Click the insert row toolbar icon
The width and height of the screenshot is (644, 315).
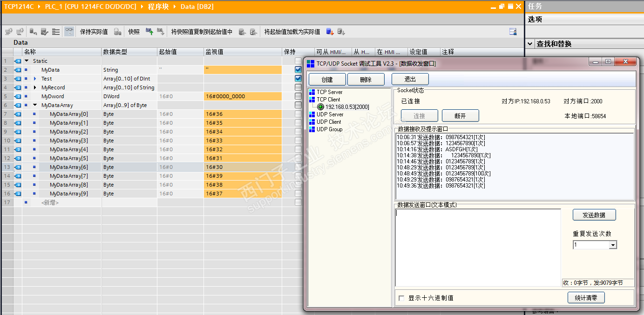point(8,32)
